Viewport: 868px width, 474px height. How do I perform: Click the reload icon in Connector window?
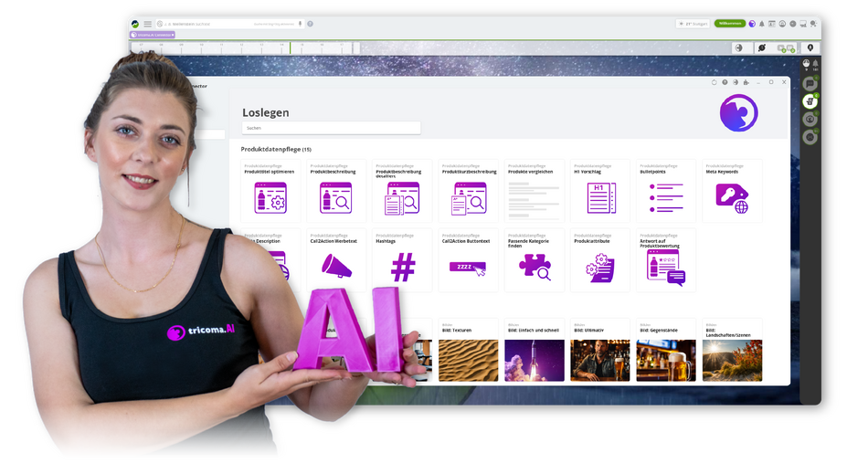(x=715, y=82)
